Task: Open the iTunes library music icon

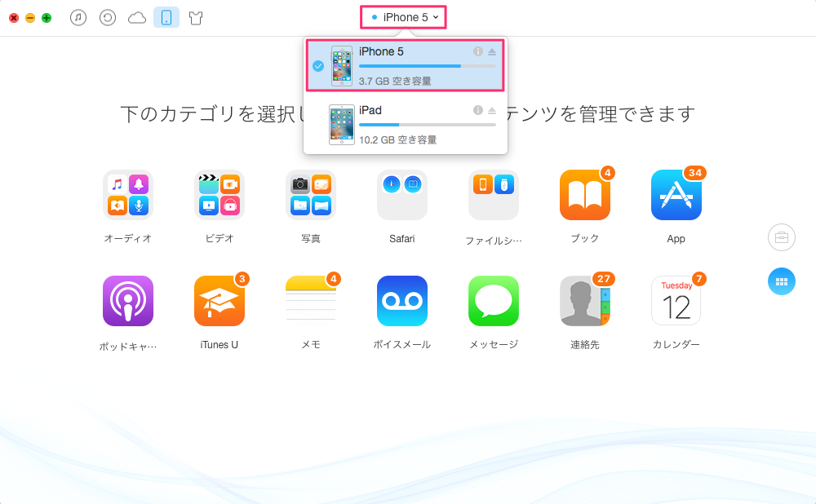Action: [78, 18]
